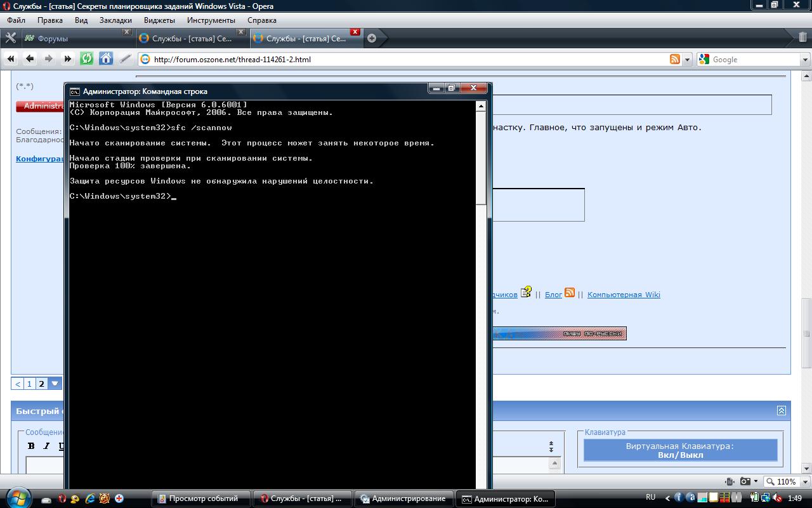The image size is (812, 508).
Task: Toggle Виртуальная Клавиатура Вкл/Выкл
Action: [x=680, y=450]
